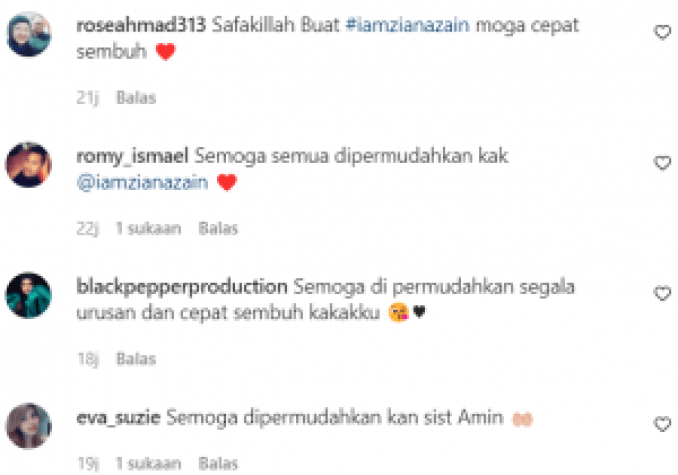Viewport: 678px width, 475px height.
Task: Open blackpepperproduction's profile avatar
Action: pyautogui.click(x=29, y=295)
